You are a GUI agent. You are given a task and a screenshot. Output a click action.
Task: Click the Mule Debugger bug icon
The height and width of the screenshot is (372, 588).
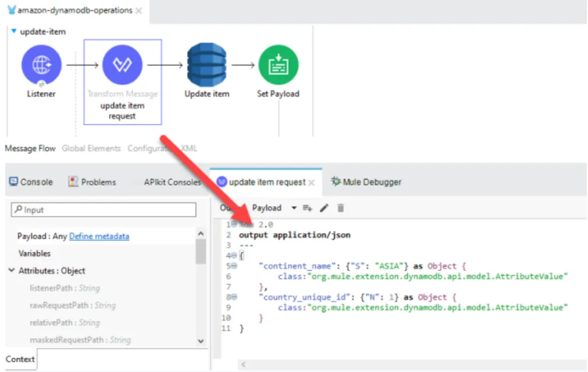(x=336, y=181)
